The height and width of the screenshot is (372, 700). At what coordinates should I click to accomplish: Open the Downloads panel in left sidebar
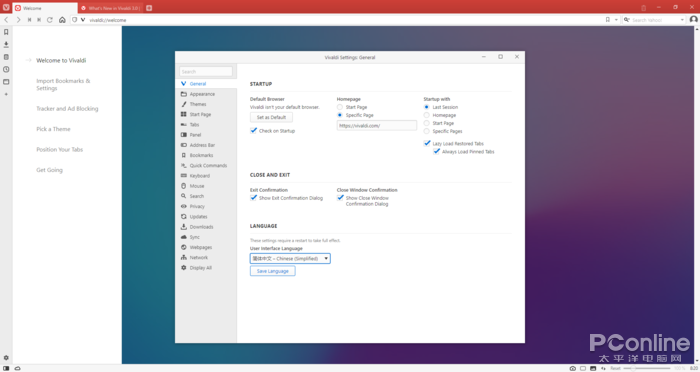pos(6,45)
